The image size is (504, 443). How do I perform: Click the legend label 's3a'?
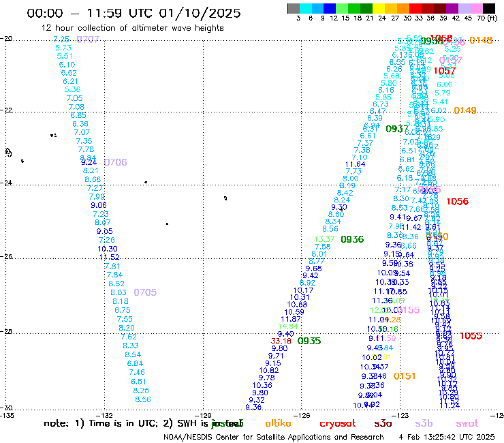[x=383, y=423]
